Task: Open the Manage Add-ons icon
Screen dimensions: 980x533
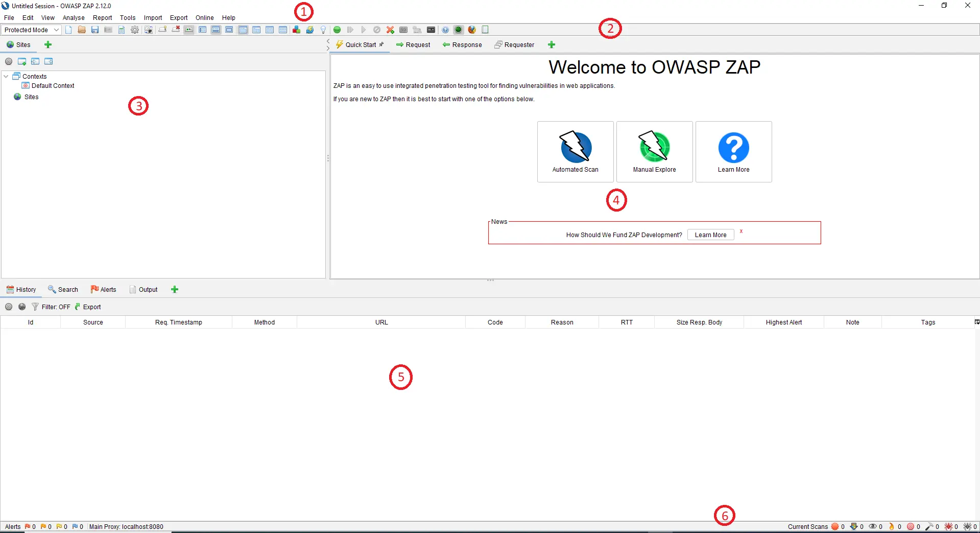Action: [296, 30]
